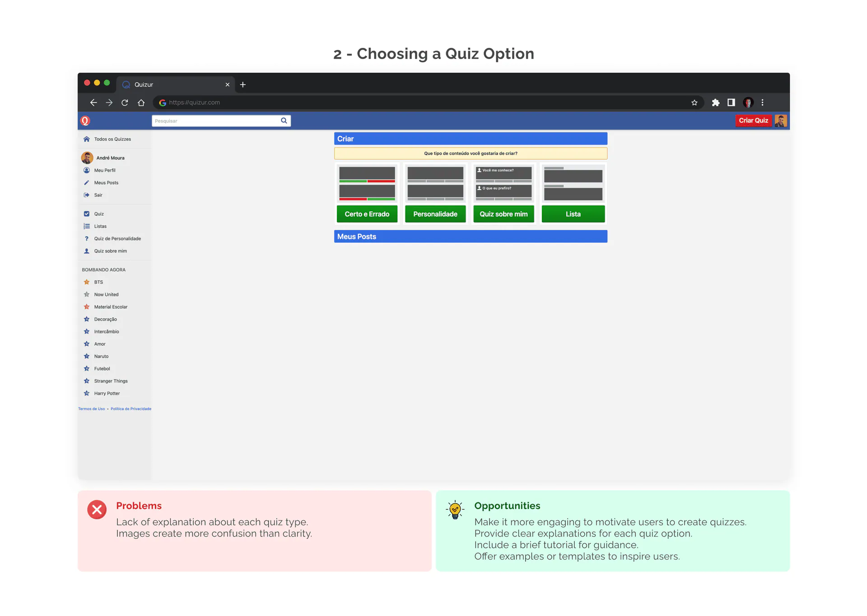The image size is (867, 616).
Task: Toggle the browser side panel icon
Action: 731,102
